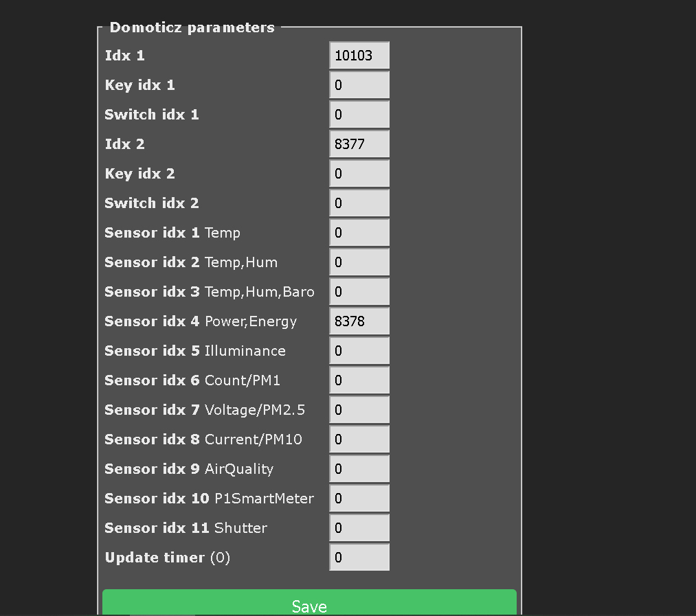Screen dimensions: 696x616
Task: Select the Sensor idx 3 Temp,Hum,Baro field
Action: tap(359, 291)
